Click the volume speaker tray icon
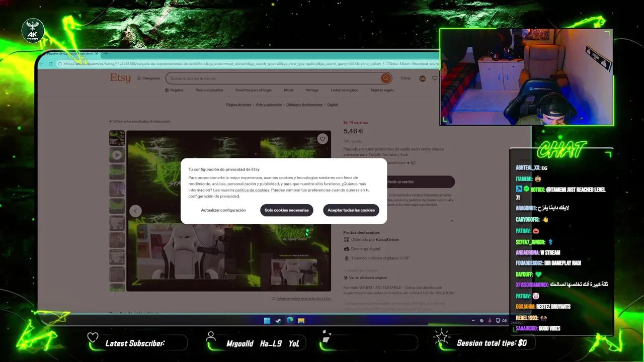 pyautogui.click(x=504, y=320)
